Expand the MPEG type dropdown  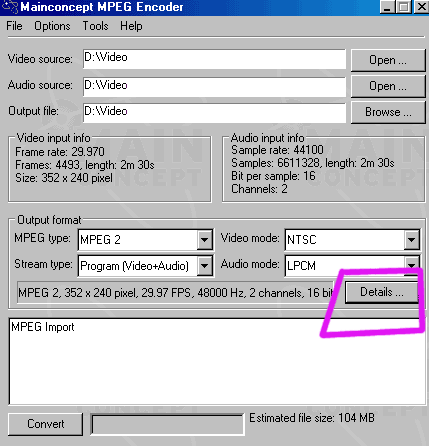(x=204, y=239)
